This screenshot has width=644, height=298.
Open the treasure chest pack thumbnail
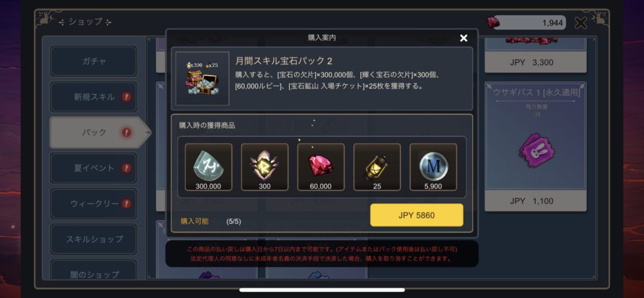202,78
